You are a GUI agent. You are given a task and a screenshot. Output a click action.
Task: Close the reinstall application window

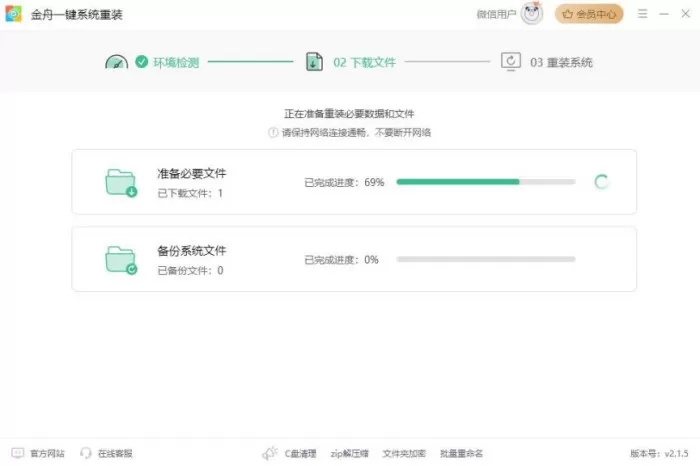[686, 14]
